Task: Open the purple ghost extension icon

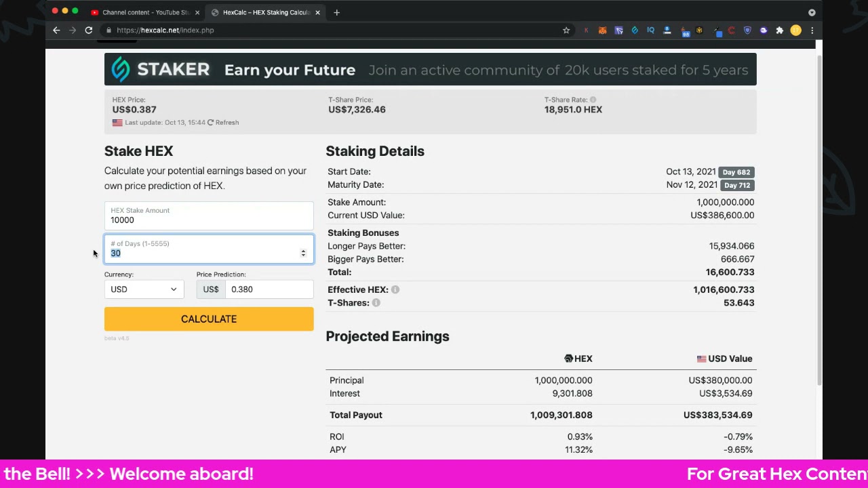Action: click(764, 30)
